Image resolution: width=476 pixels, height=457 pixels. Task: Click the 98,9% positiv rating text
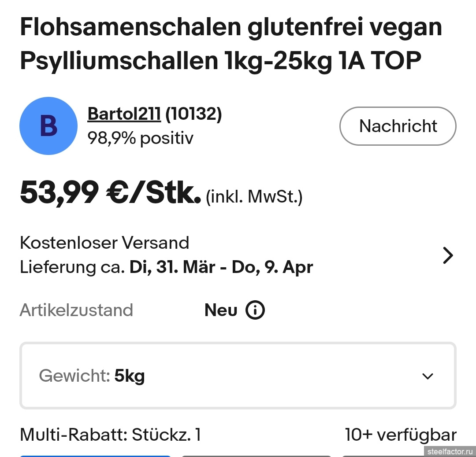140,138
